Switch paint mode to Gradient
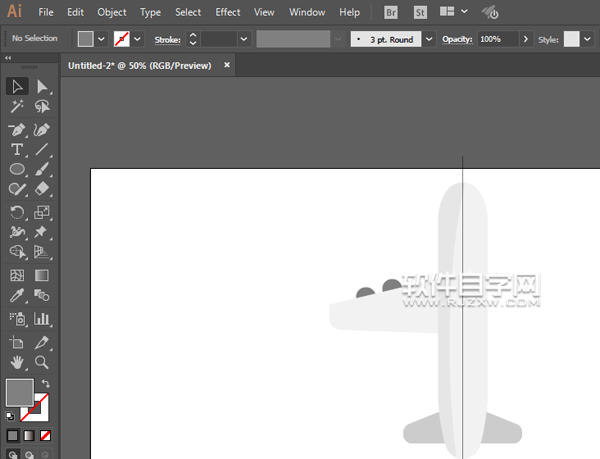The height and width of the screenshot is (459, 600). pos(29,435)
